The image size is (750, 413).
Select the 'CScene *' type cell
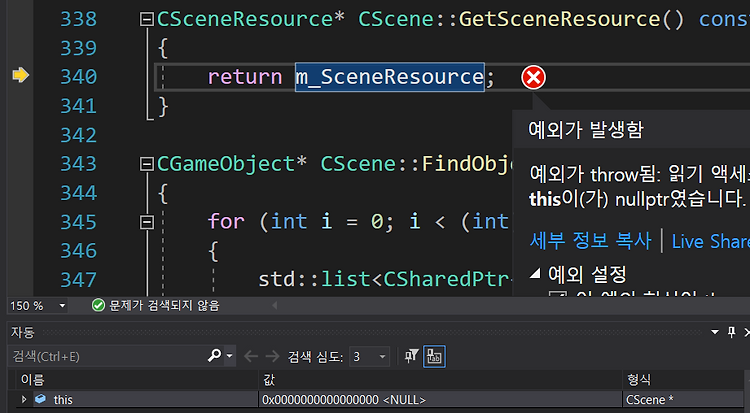pyautogui.click(x=650, y=400)
